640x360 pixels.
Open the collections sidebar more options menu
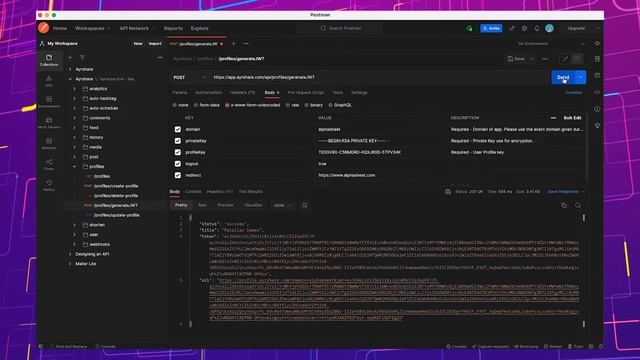pyautogui.click(x=160, y=58)
